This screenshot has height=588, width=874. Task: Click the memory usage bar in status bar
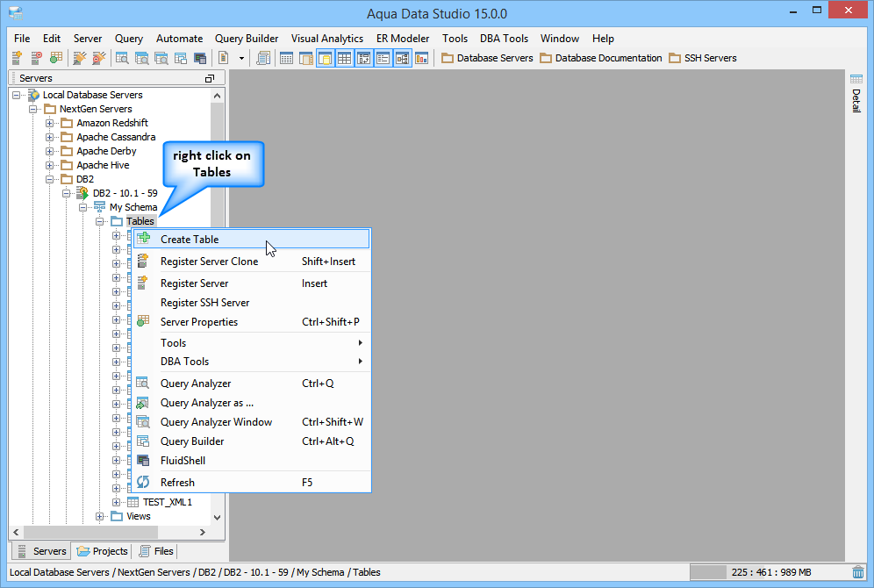tap(769, 572)
